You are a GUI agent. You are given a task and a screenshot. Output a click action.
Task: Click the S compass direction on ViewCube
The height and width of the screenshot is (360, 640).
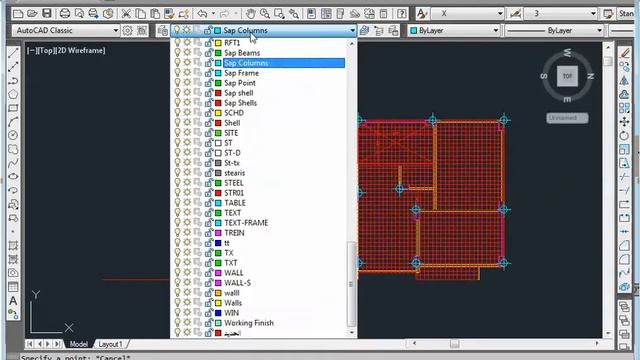544,76
